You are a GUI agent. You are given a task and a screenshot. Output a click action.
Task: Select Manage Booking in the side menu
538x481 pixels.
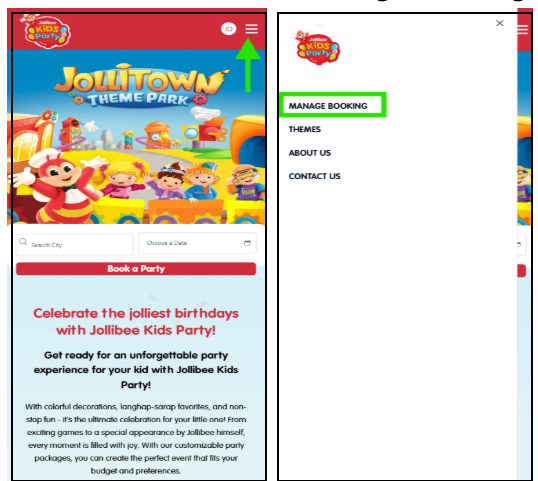pos(328,106)
